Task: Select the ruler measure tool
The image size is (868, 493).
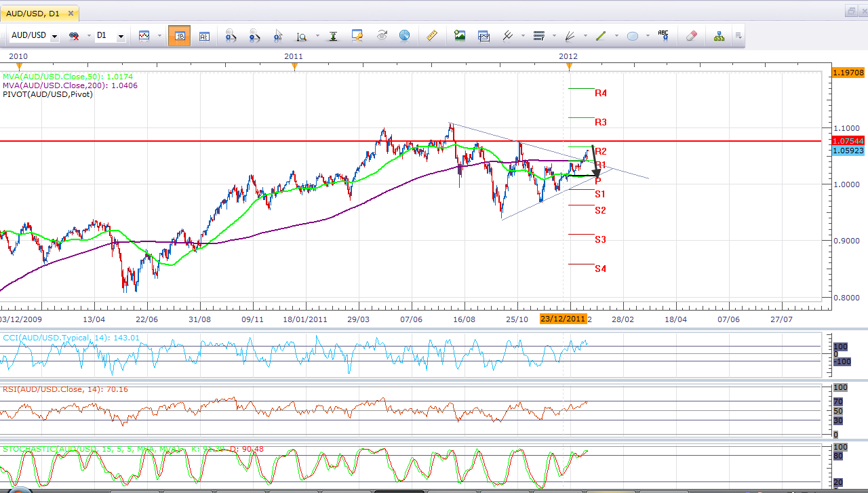Action: pyautogui.click(x=431, y=36)
